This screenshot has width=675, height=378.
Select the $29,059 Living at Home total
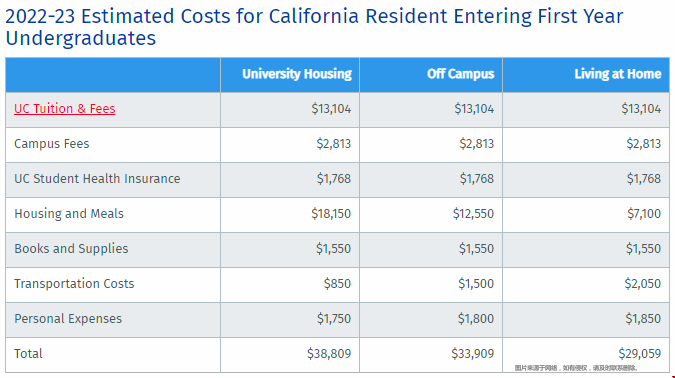(x=639, y=353)
